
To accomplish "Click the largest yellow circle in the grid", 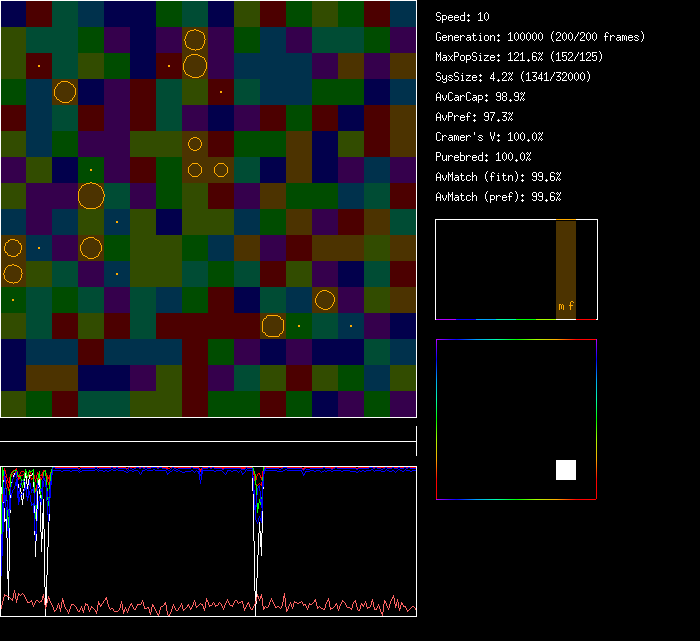I will coord(91,196).
